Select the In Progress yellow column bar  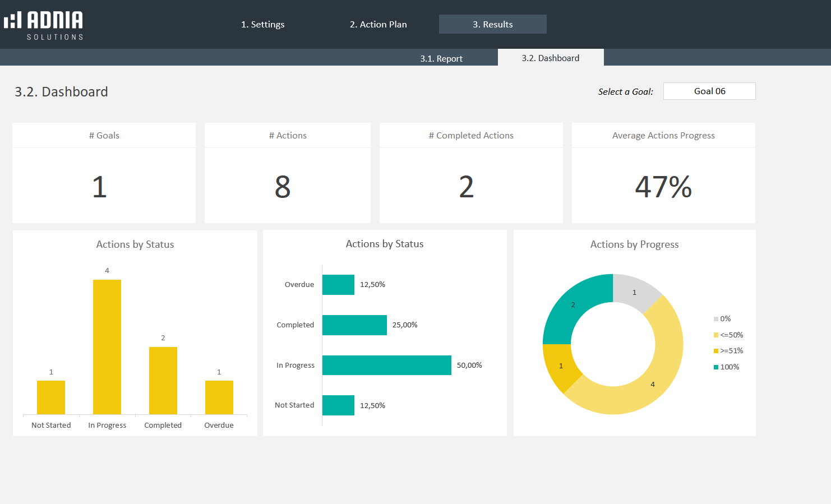(107, 348)
